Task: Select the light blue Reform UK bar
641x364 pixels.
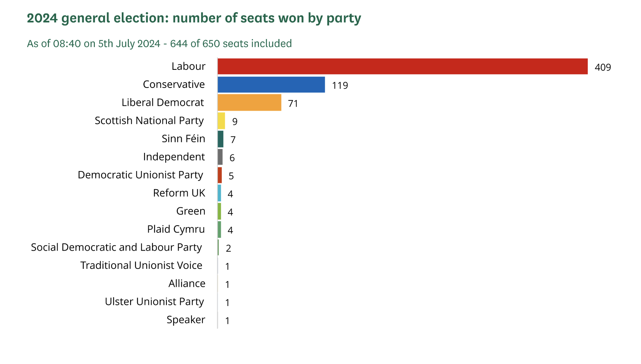Action: (219, 193)
